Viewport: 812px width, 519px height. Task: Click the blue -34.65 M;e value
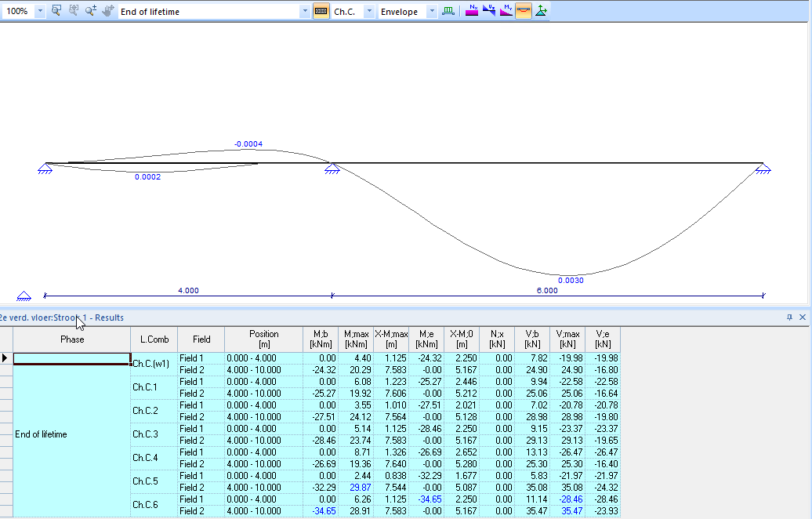[x=430, y=499]
